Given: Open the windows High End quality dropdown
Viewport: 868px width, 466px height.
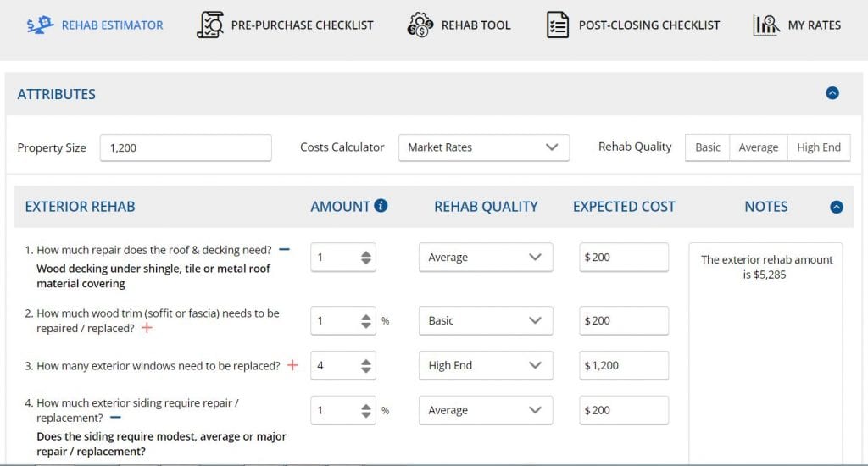Looking at the screenshot, I should (485, 366).
